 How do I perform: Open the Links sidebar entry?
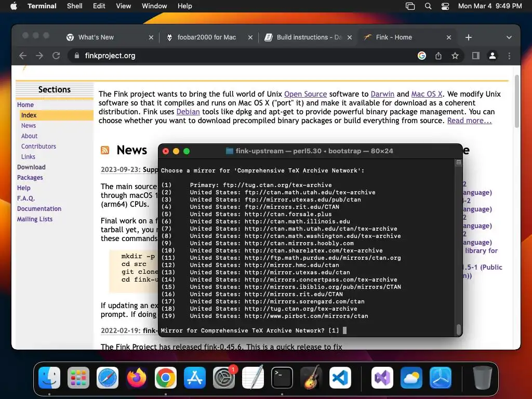pos(28,157)
